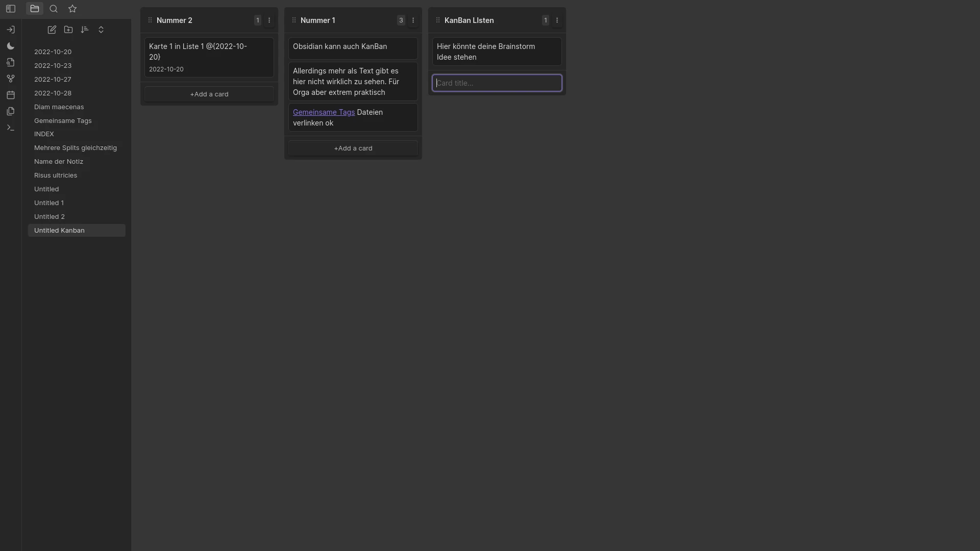Follow the Gemeinsame Tags link in card
The width and height of the screenshot is (980, 551).
pyautogui.click(x=324, y=112)
